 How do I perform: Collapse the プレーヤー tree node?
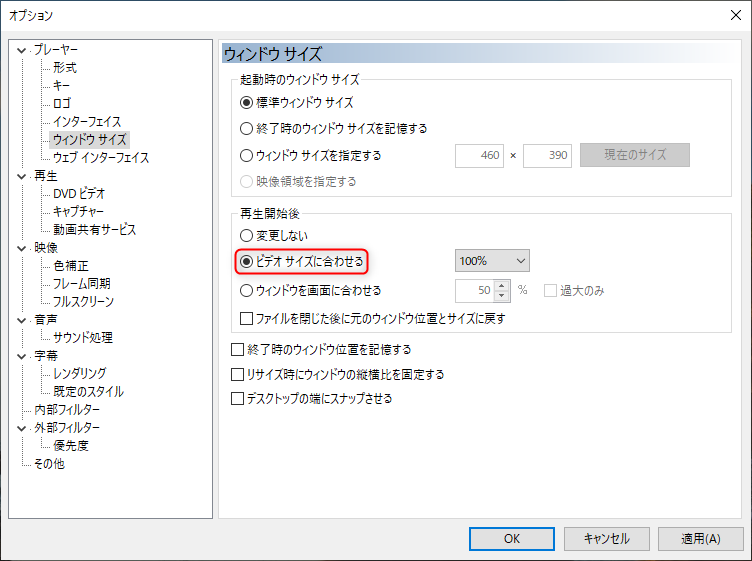point(21,50)
